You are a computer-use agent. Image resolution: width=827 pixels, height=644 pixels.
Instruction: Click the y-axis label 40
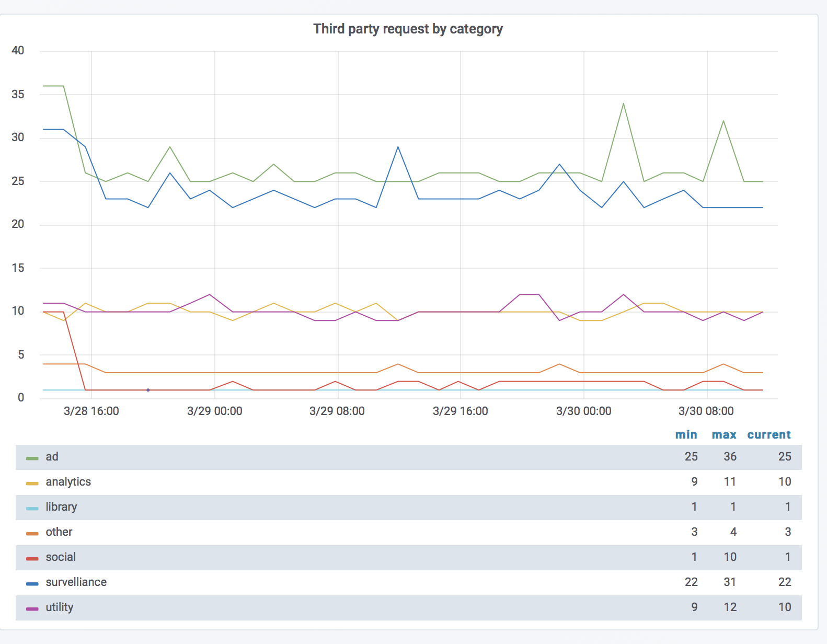[x=18, y=51]
